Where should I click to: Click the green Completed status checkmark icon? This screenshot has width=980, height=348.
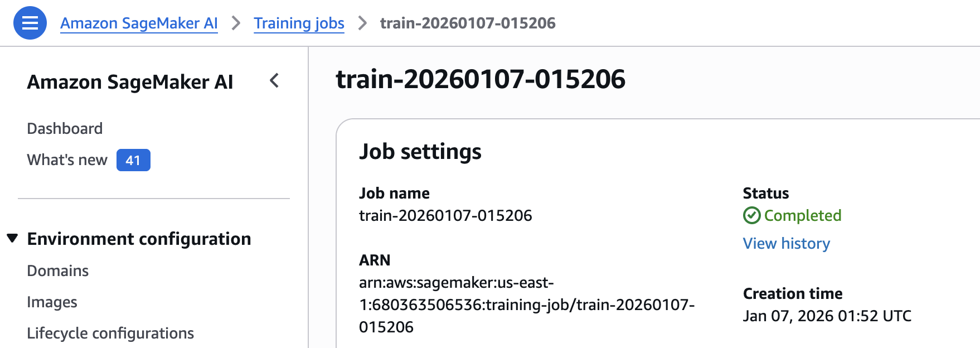[751, 215]
